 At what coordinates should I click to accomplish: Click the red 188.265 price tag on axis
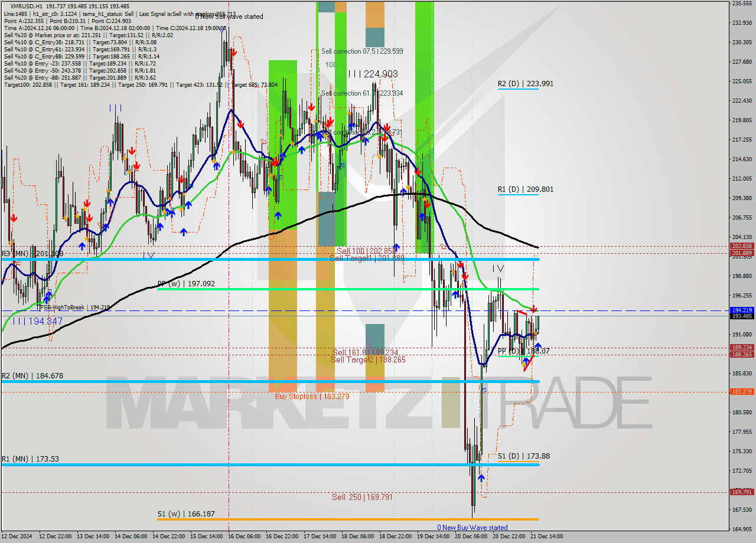(x=741, y=355)
